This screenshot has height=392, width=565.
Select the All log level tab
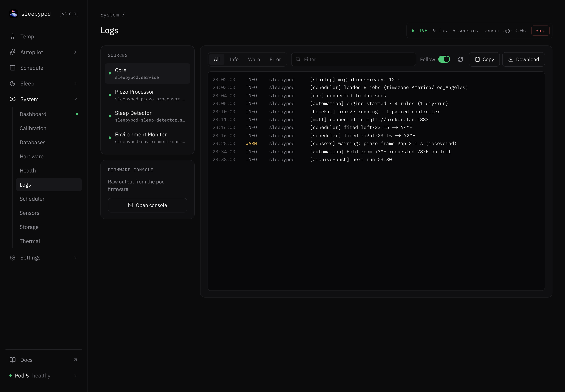217,59
